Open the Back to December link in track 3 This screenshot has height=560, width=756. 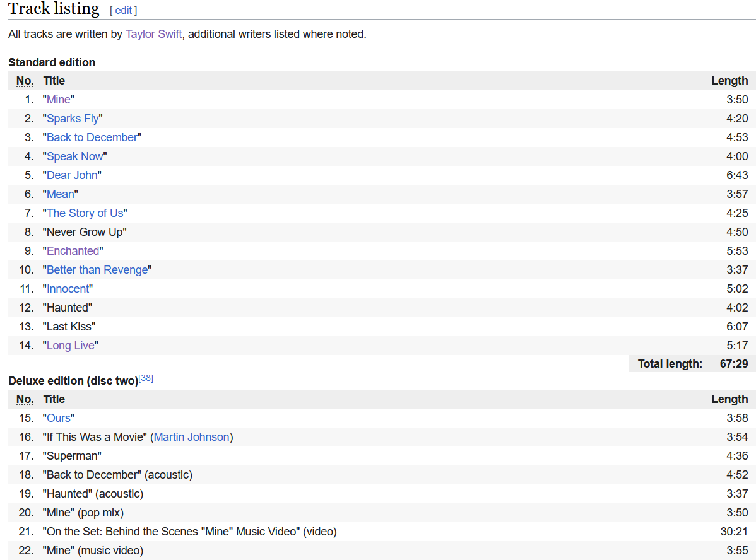coord(92,137)
